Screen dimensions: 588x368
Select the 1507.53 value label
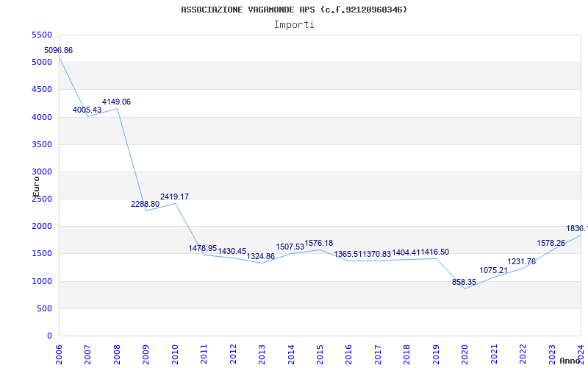click(x=290, y=247)
